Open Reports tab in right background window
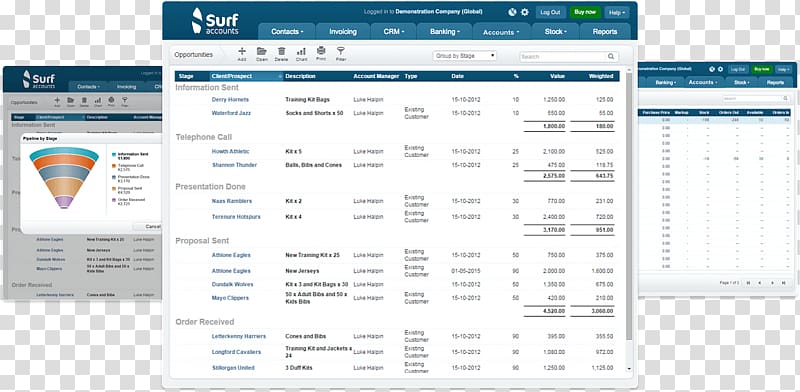This screenshot has width=800, height=392. point(775,82)
